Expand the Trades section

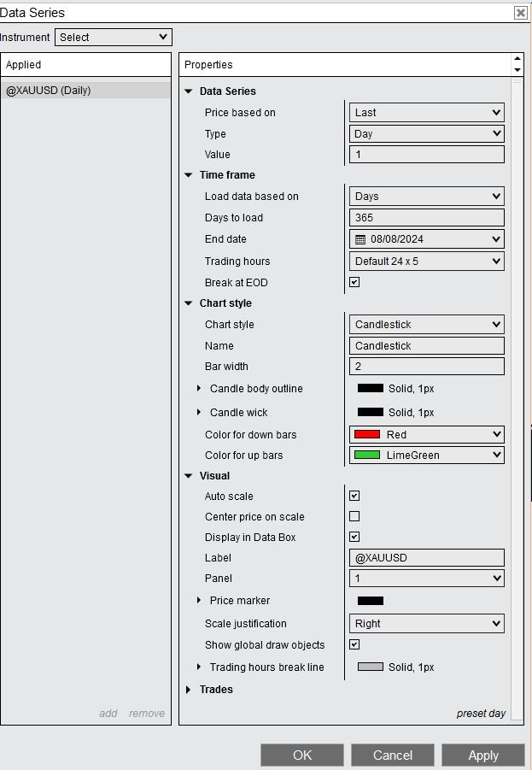tap(189, 690)
